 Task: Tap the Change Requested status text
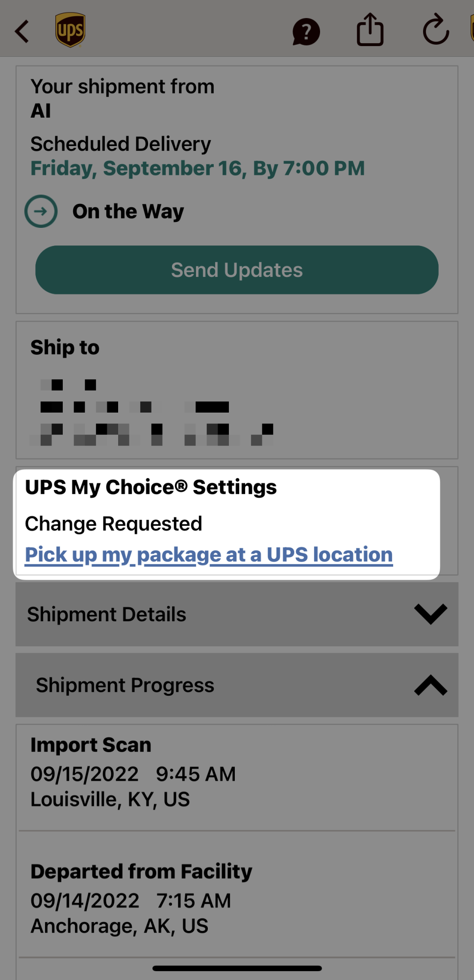(x=114, y=524)
